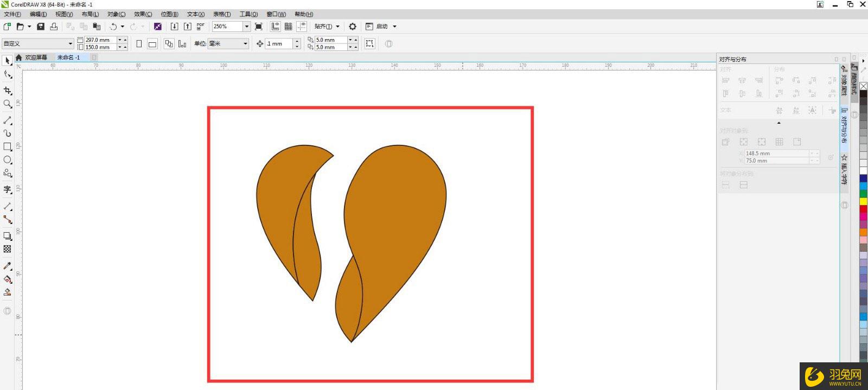Toggle the show grid button
The height and width of the screenshot is (390, 868).
click(289, 27)
